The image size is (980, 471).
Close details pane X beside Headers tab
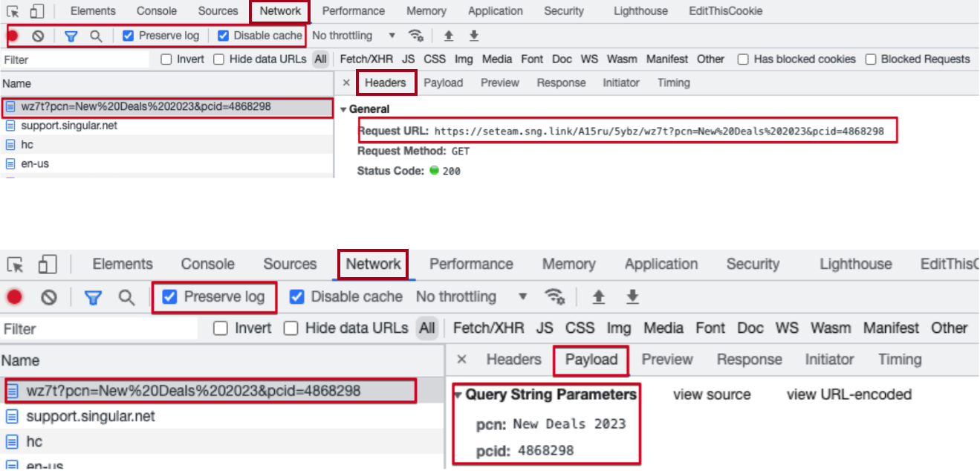point(346,83)
